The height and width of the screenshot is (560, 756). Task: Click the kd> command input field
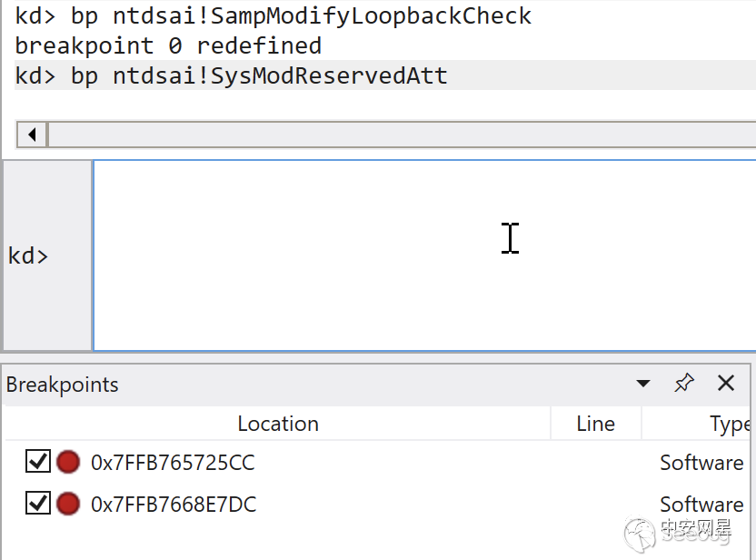(424, 255)
